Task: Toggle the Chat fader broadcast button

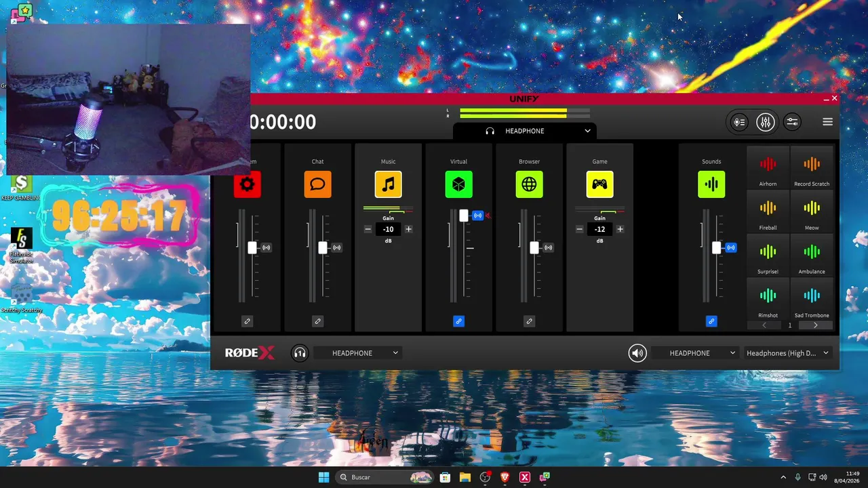Action: click(x=336, y=247)
